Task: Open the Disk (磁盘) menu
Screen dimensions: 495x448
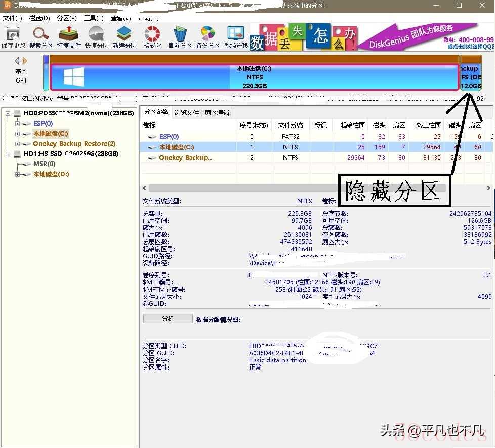Action: pos(39,18)
